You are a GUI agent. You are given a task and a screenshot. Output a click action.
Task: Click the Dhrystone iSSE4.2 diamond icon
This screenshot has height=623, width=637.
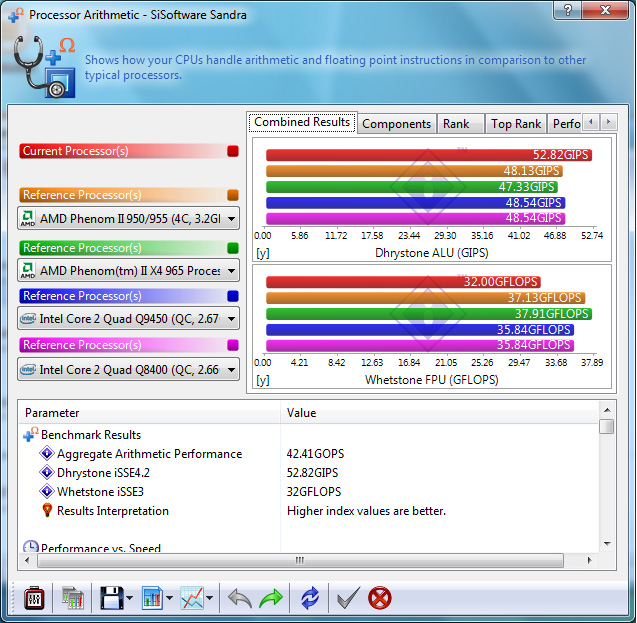[47, 472]
